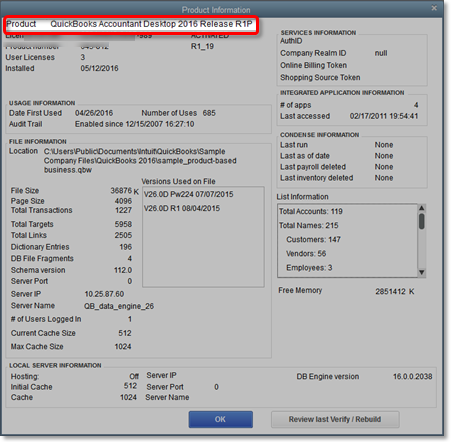Viewport: 451px width, 442px height.
Task: Select Employees: 3 list row
Action: click(x=309, y=267)
